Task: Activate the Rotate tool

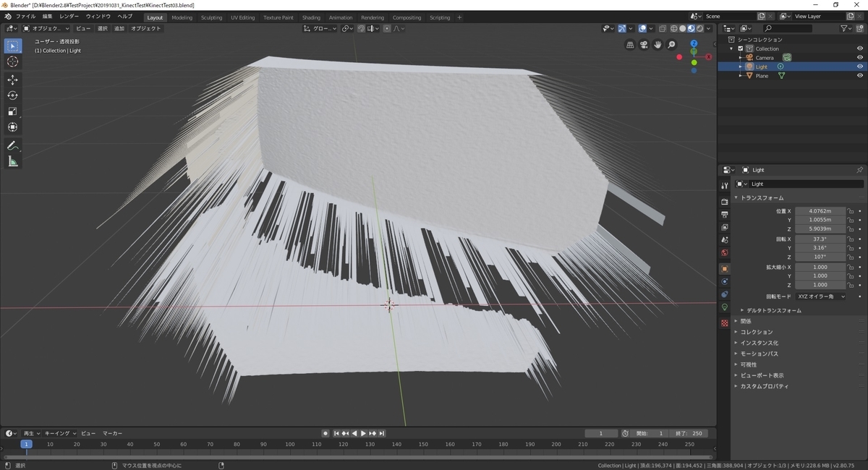Action: point(12,95)
